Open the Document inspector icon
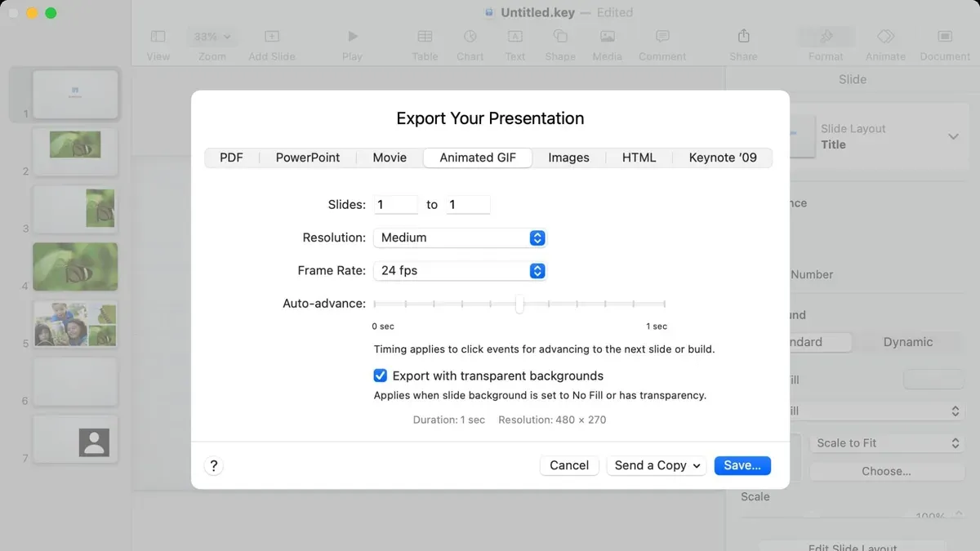The height and width of the screenshot is (551, 980). pos(945,37)
